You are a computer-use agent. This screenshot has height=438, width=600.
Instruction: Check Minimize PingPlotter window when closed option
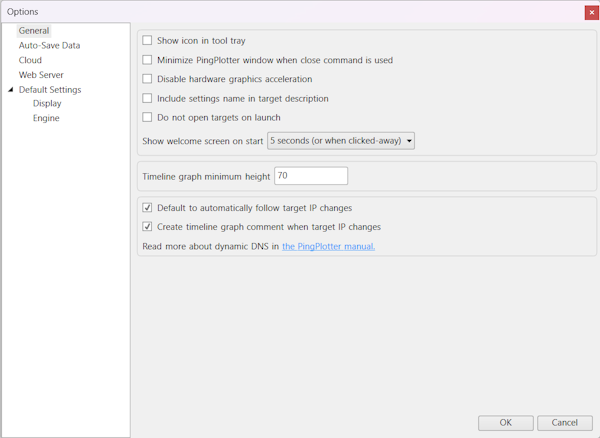[148, 60]
